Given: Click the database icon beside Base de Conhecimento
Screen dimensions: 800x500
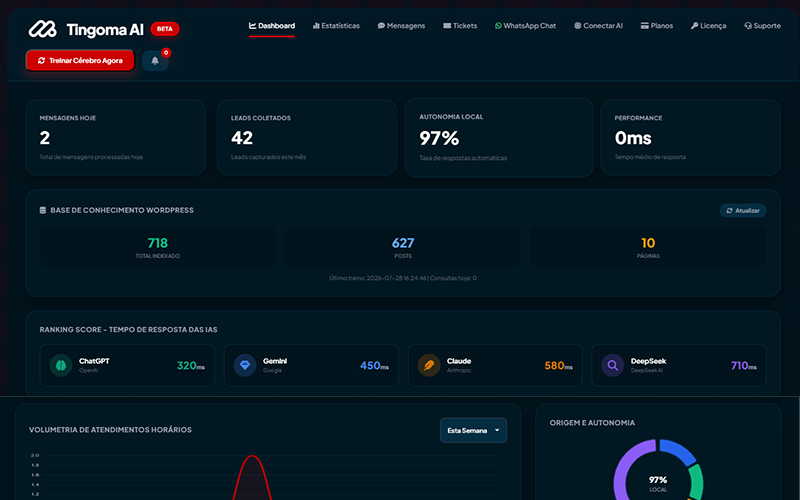Looking at the screenshot, I should pyautogui.click(x=43, y=210).
